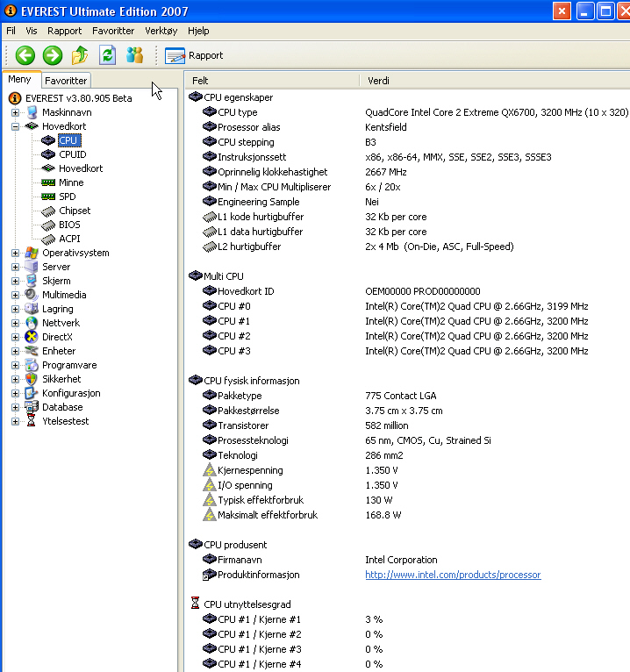Open the CPUID tree entry
This screenshot has width=630, height=672.
[x=73, y=154]
